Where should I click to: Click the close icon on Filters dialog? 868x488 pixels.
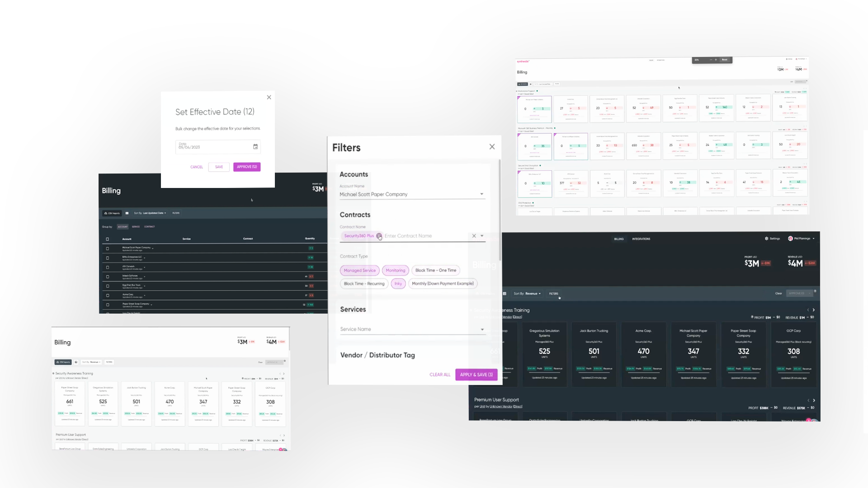point(492,146)
